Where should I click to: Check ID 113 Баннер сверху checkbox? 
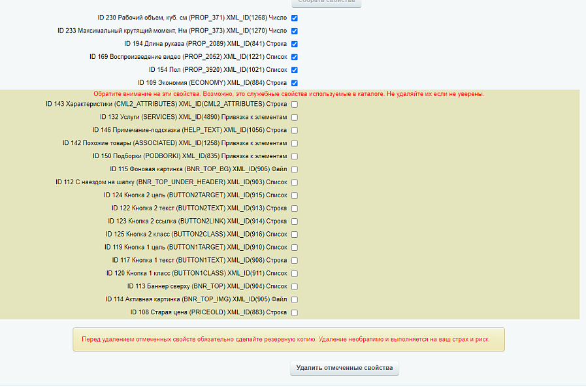[x=295, y=287]
